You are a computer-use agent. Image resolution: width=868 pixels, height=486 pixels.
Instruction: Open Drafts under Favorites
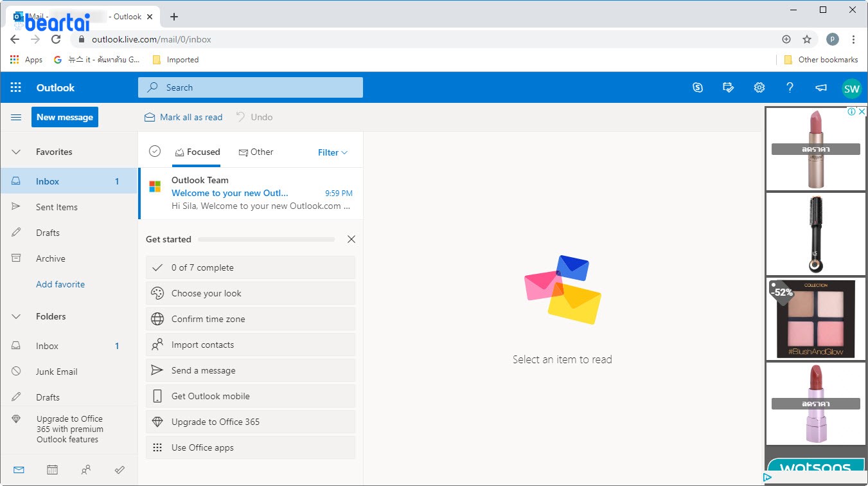click(69, 233)
